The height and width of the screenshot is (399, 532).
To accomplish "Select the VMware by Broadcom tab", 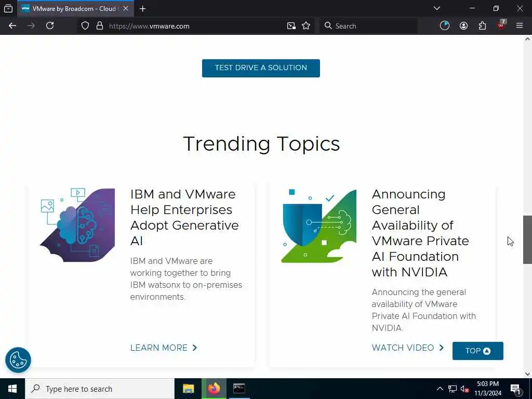I will click(75, 8).
